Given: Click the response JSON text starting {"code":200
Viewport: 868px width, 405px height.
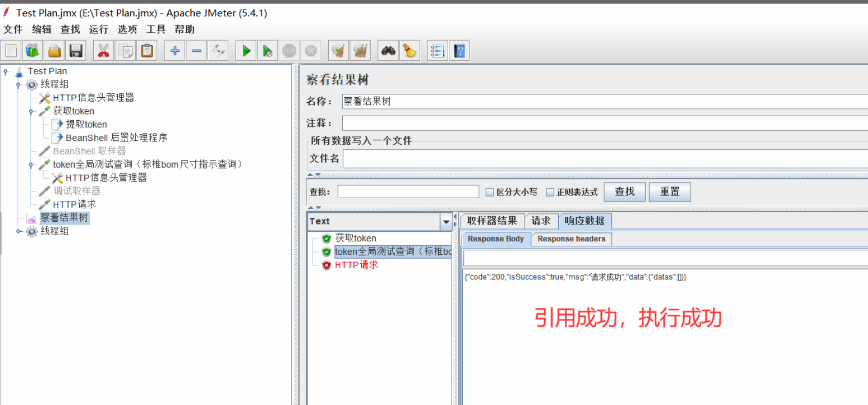Looking at the screenshot, I should [x=576, y=277].
